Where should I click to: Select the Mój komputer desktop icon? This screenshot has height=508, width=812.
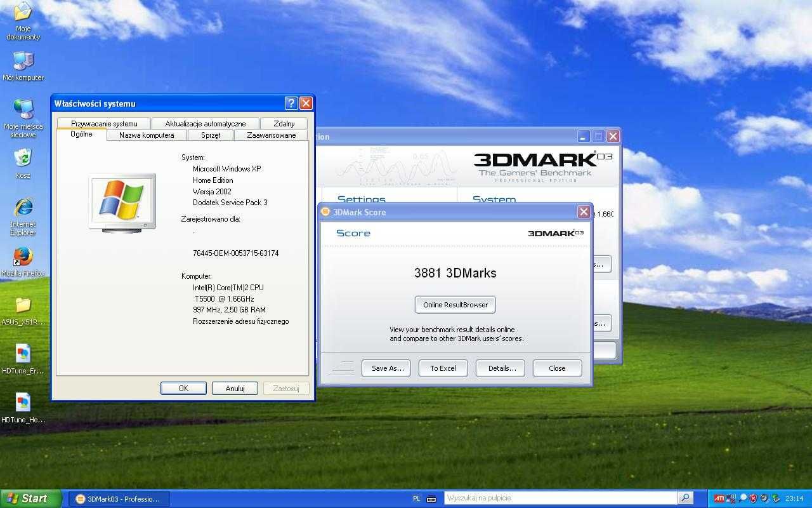[x=23, y=66]
